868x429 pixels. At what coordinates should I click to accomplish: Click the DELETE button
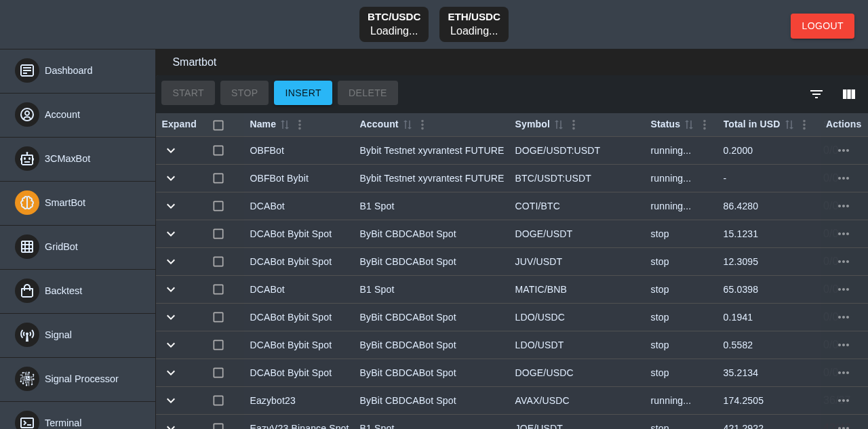[x=368, y=93]
